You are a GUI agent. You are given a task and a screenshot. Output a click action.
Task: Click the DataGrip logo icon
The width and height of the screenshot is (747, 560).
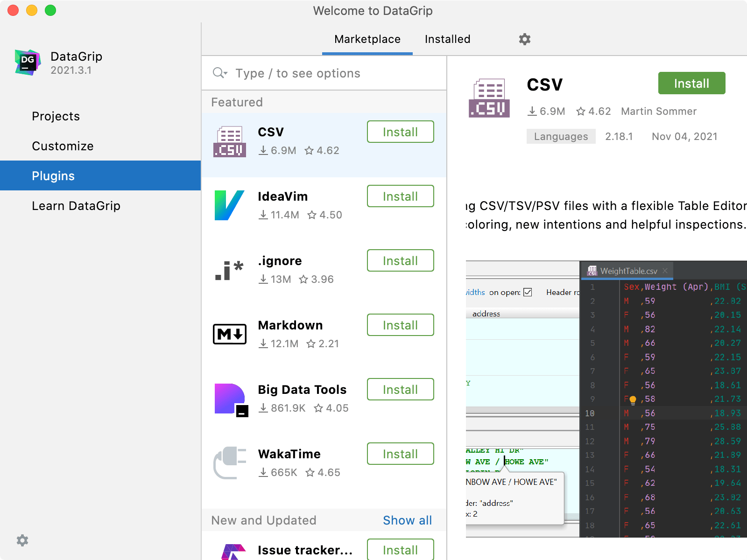point(28,62)
